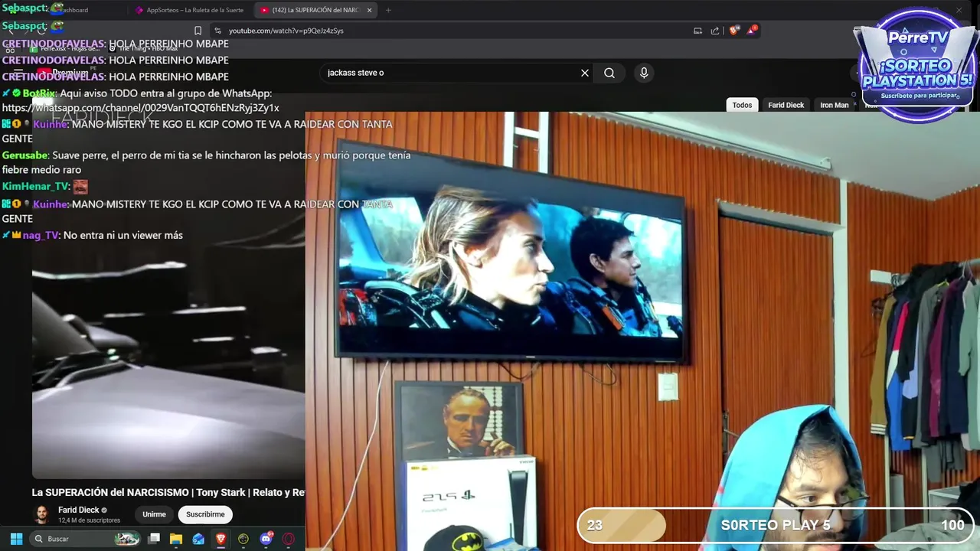Click the Farid Dieck channel avatar
Screen dimensions: 980x551
pyautogui.click(x=42, y=514)
